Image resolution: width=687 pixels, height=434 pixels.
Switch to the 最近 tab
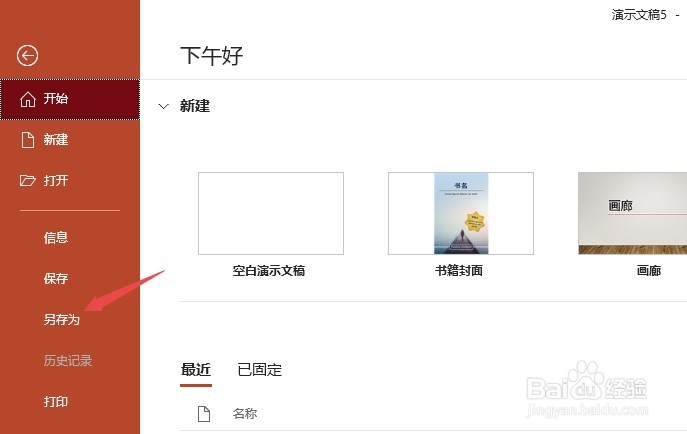coord(195,370)
